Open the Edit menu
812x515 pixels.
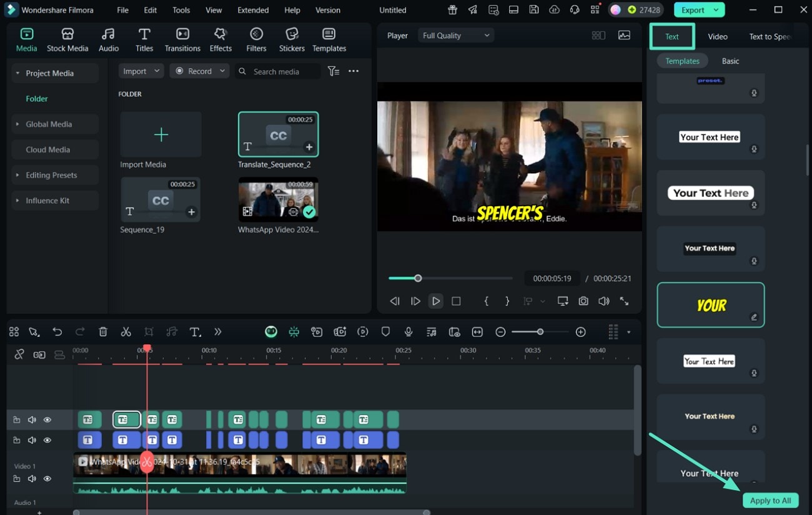151,10
